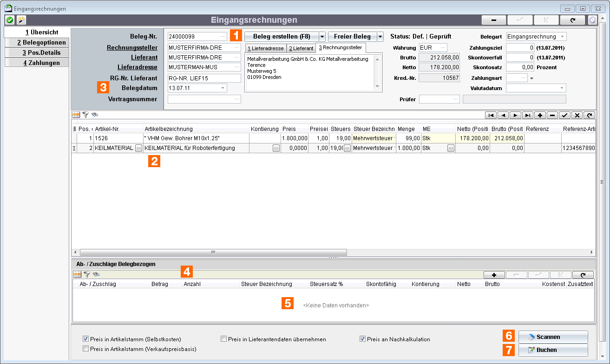
Task: Click the Artikelbezeichnung column header
Action: [196, 129]
